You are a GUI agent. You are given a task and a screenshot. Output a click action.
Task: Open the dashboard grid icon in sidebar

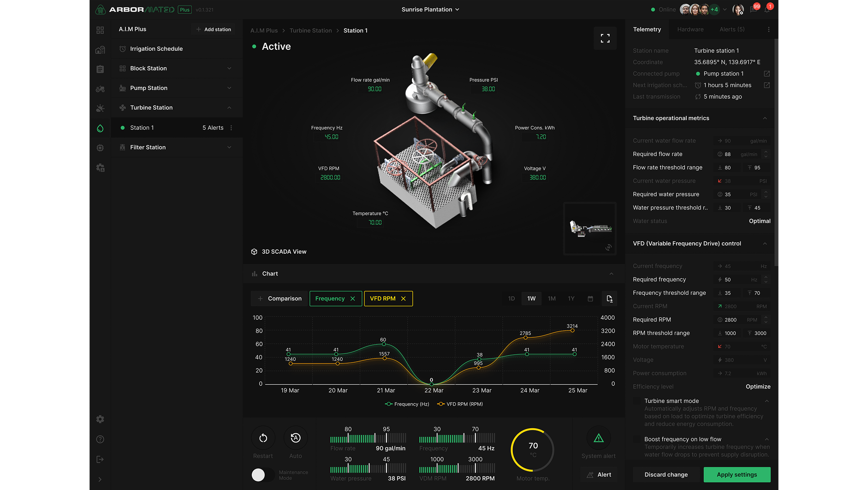[100, 30]
